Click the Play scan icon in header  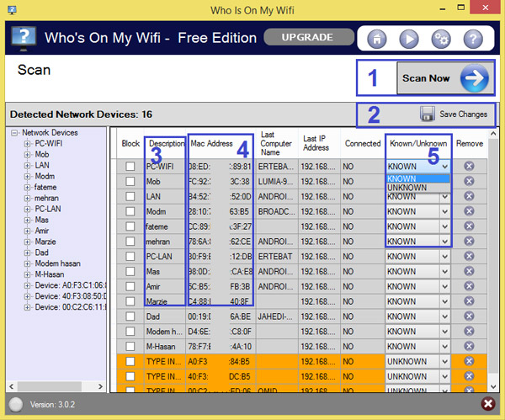[x=409, y=39]
